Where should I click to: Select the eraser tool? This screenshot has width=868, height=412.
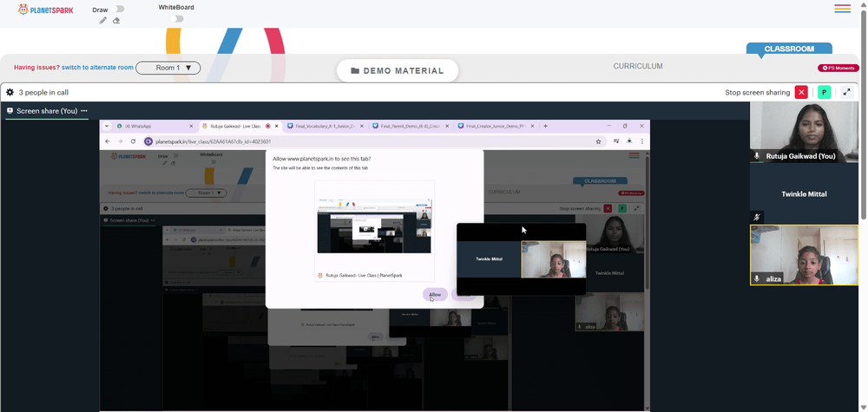coord(116,21)
